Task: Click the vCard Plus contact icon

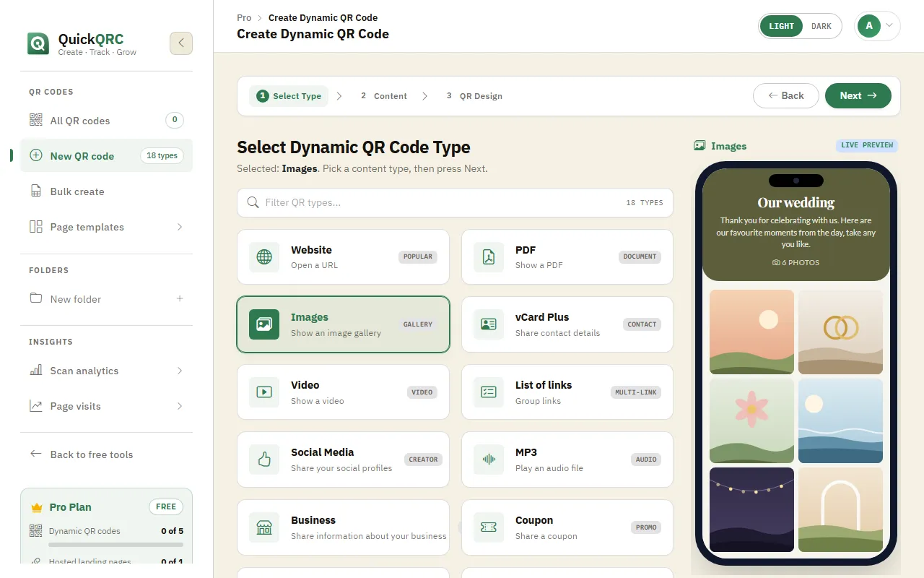Action: pyautogui.click(x=489, y=324)
